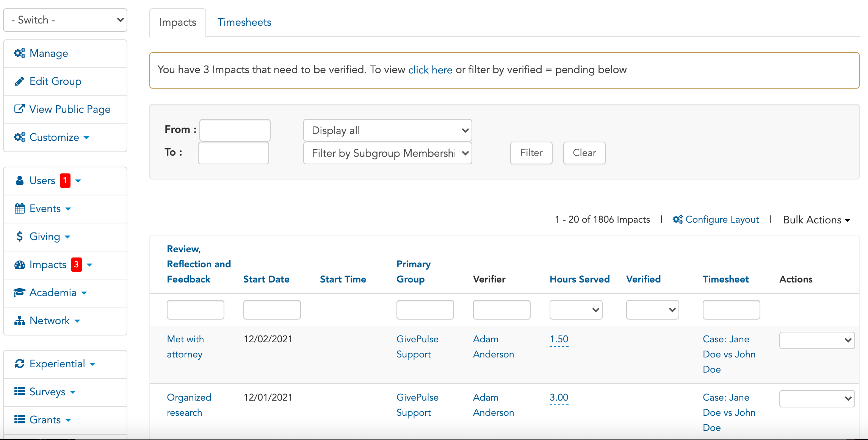Click the Users person icon
Viewport: 868px width, 440px height.
[x=20, y=180]
